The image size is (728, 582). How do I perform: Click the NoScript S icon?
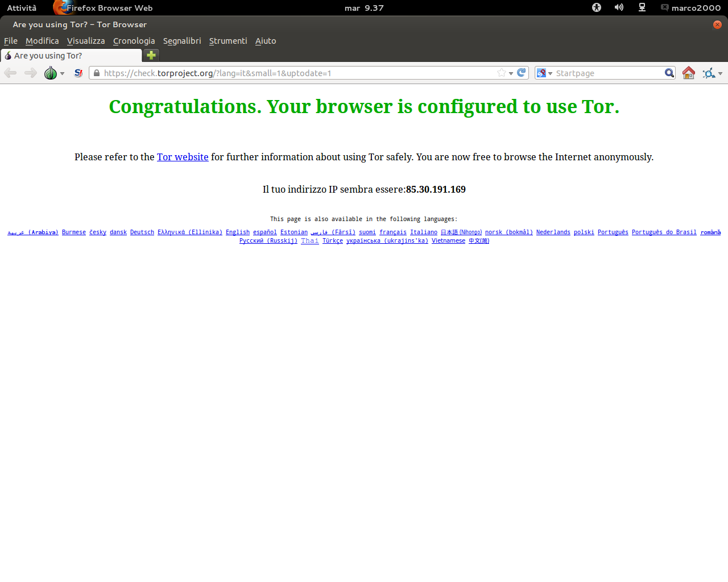[78, 73]
